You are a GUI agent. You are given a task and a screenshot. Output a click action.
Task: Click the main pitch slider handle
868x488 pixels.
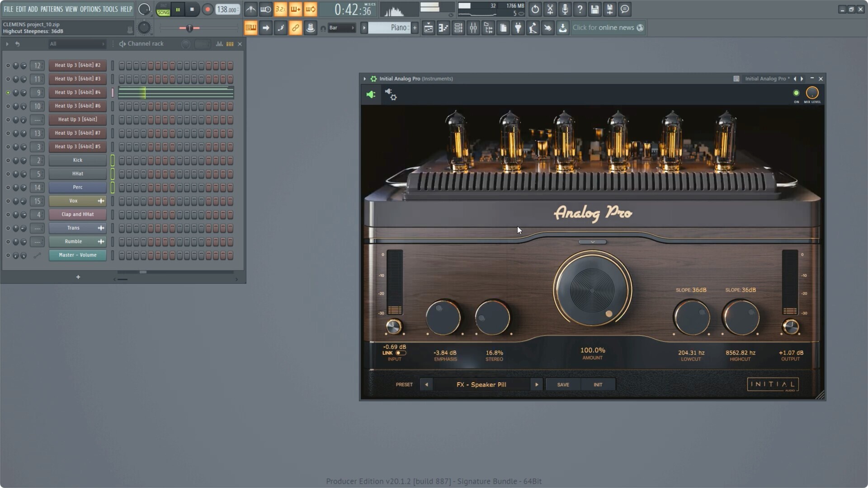(189, 28)
